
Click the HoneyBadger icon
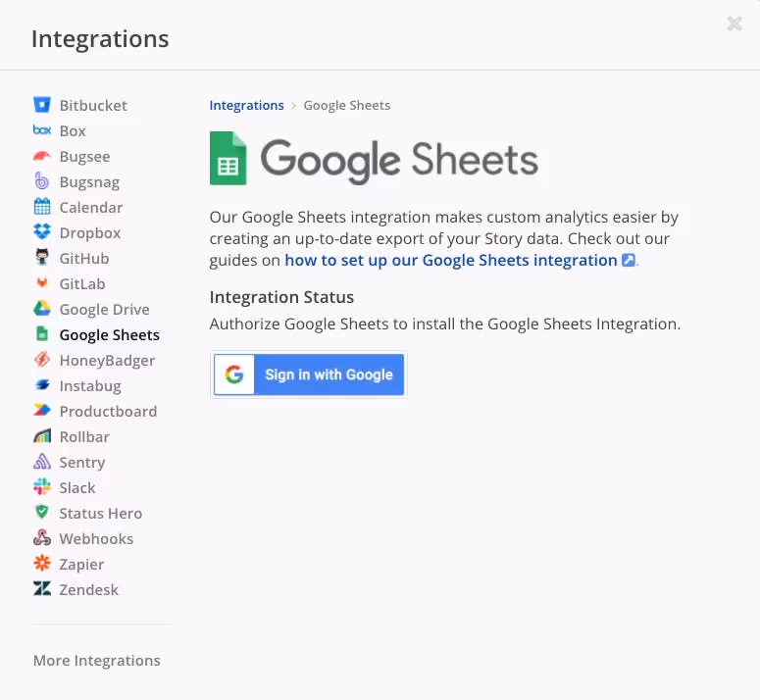[x=42, y=360]
